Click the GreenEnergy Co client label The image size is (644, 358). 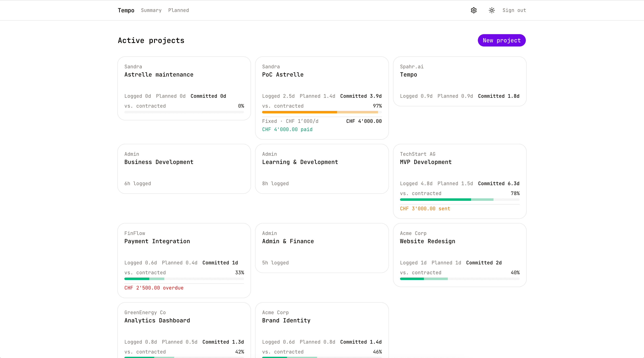point(145,313)
